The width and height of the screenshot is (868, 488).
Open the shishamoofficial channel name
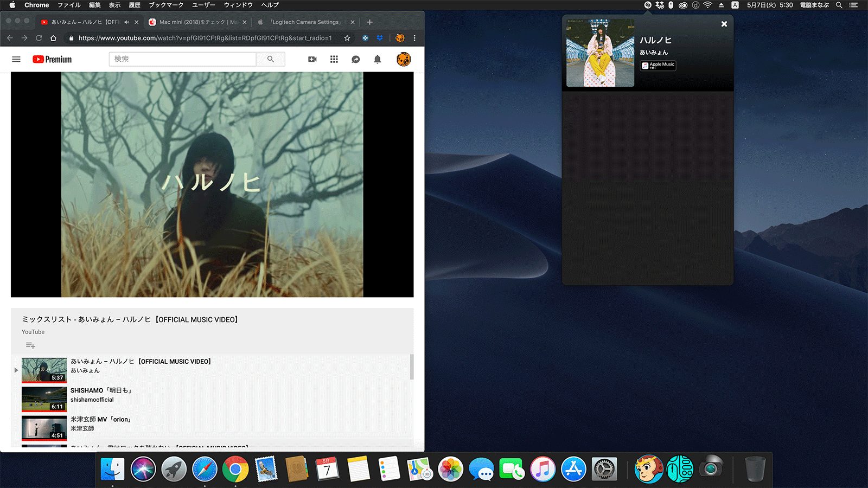[x=92, y=400]
